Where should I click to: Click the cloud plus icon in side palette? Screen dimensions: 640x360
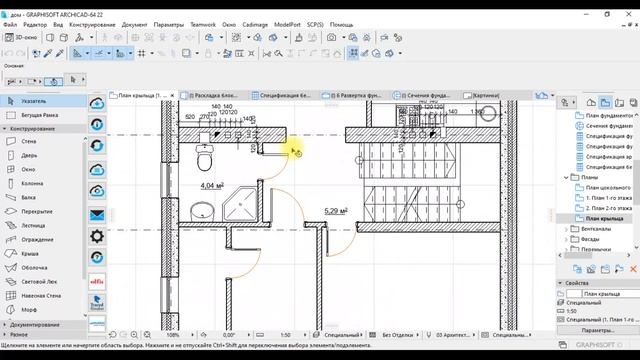[x=97, y=104]
